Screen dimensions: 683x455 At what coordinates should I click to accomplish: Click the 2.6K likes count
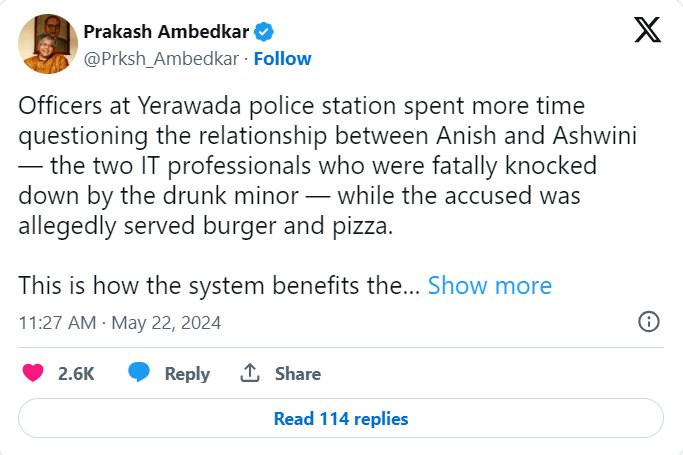point(76,374)
